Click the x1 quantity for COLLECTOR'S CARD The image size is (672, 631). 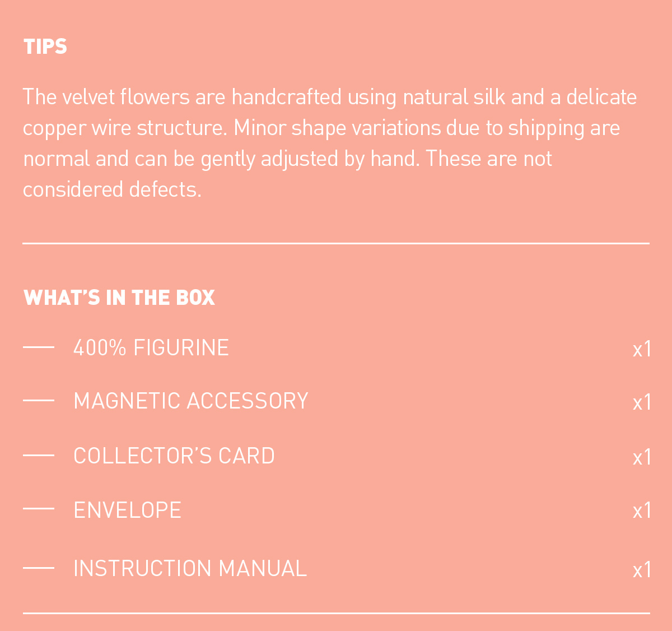point(642,458)
